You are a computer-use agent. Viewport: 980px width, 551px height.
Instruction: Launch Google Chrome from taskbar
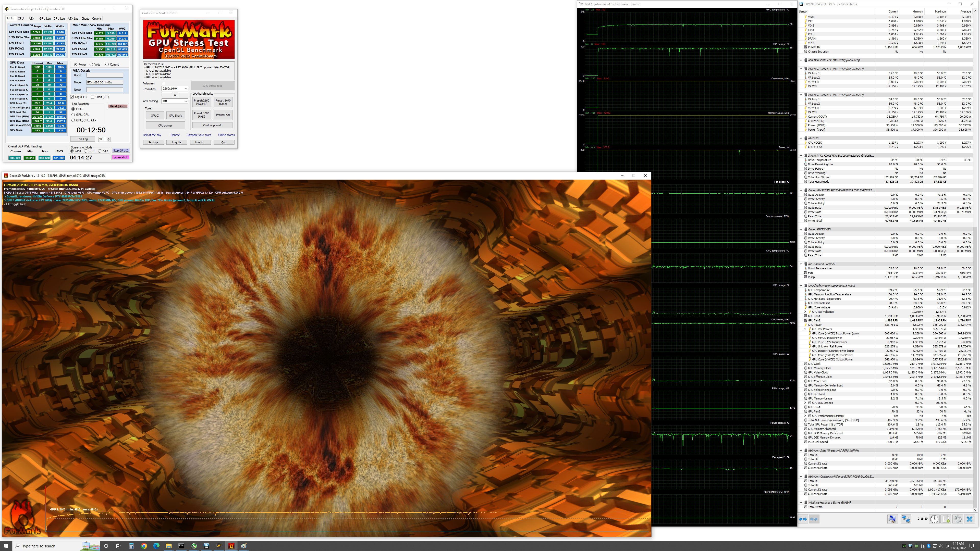coord(144,546)
